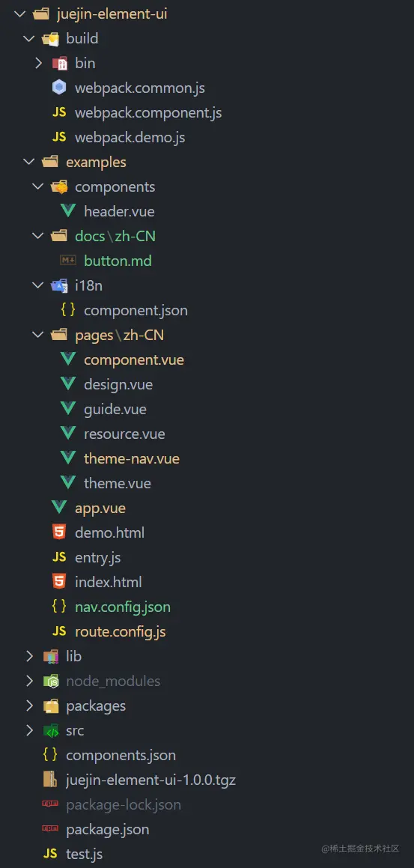Open the webpack.component.js file
Screen dimensions: 414x868
click(148, 112)
